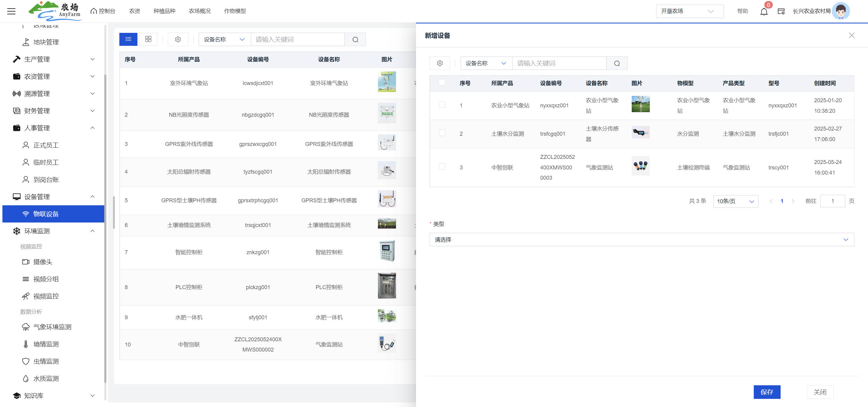The width and height of the screenshot is (868, 407).
Task: Go to 气象环境监测 in sidebar
Action: point(52,327)
